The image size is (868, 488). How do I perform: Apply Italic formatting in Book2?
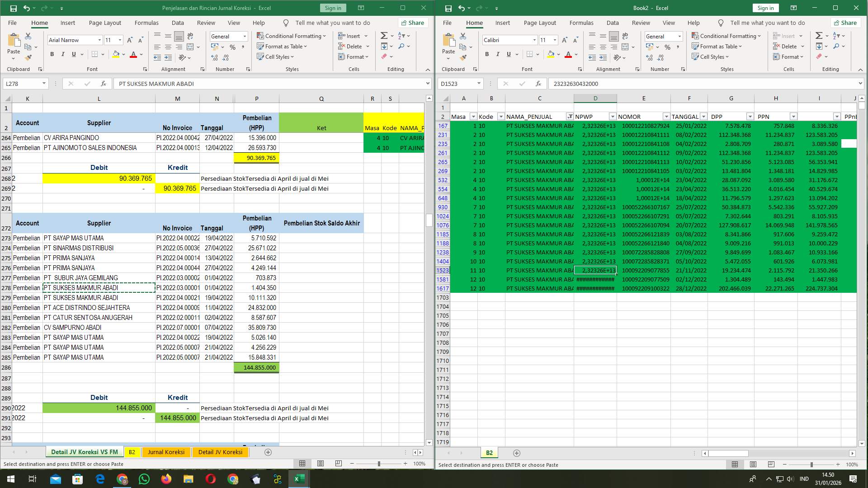click(x=497, y=54)
